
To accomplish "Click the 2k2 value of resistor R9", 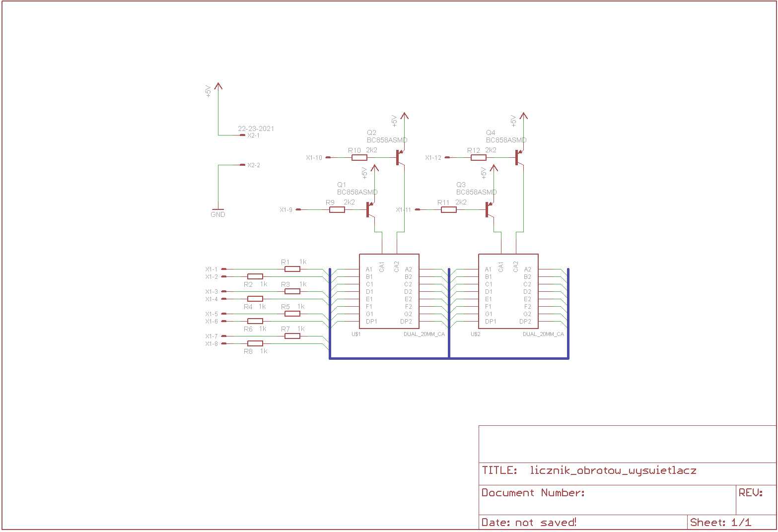I will coord(350,202).
